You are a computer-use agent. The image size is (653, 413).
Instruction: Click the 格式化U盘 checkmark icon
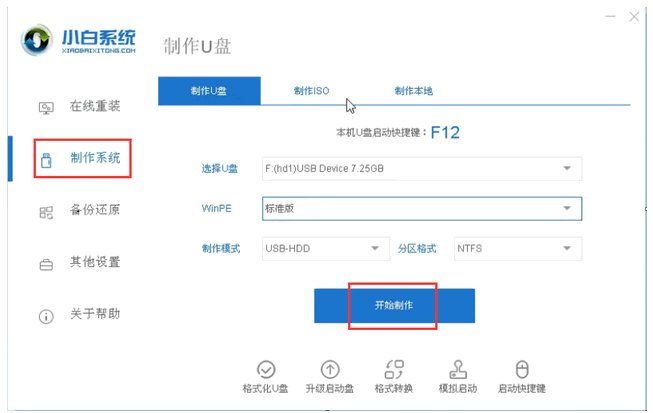pyautogui.click(x=266, y=369)
